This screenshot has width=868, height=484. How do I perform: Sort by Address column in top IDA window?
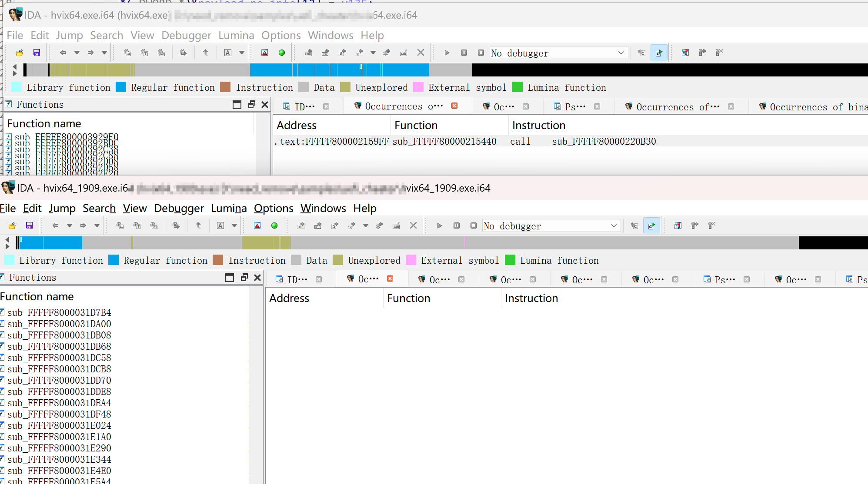coord(332,126)
